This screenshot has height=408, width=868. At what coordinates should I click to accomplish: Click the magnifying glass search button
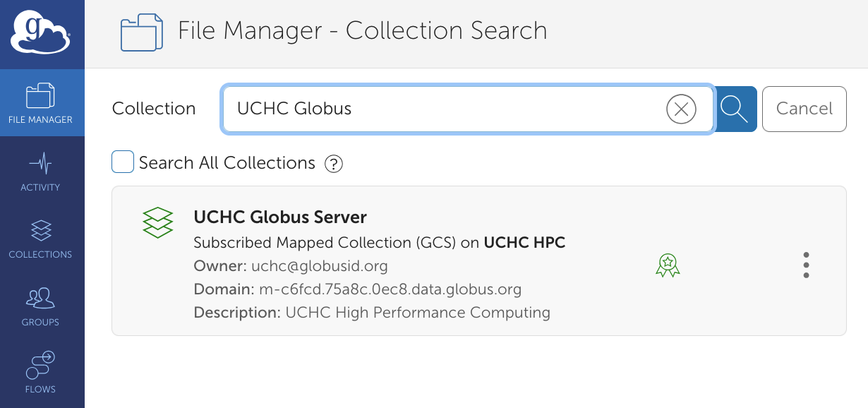click(x=735, y=109)
